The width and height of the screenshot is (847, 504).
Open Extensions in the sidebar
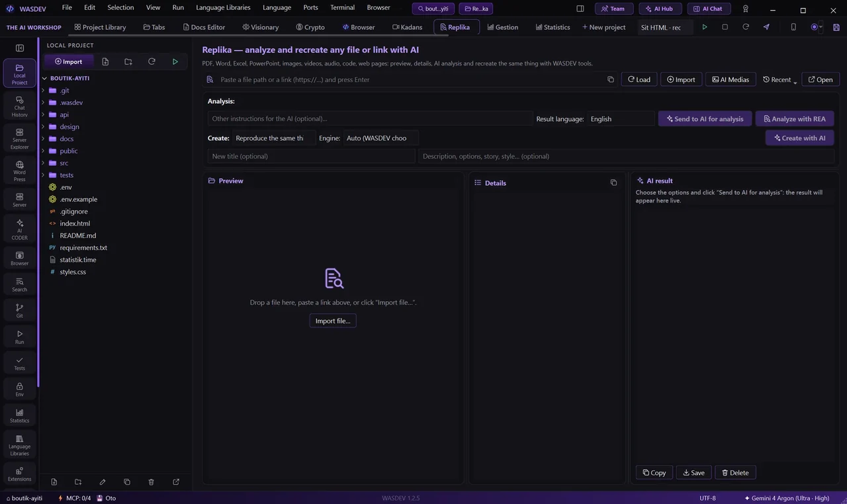[20, 474]
